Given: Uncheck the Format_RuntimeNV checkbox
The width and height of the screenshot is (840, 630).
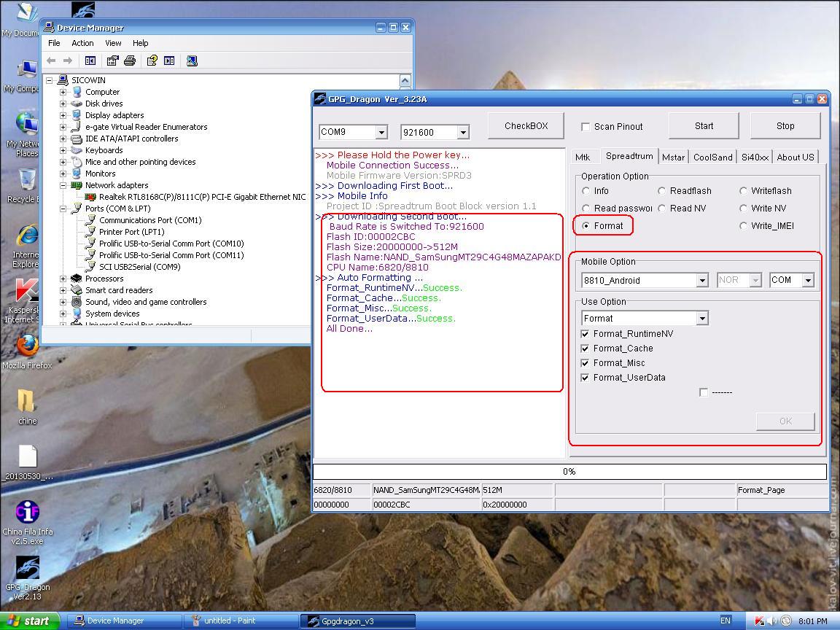Looking at the screenshot, I should (585, 334).
